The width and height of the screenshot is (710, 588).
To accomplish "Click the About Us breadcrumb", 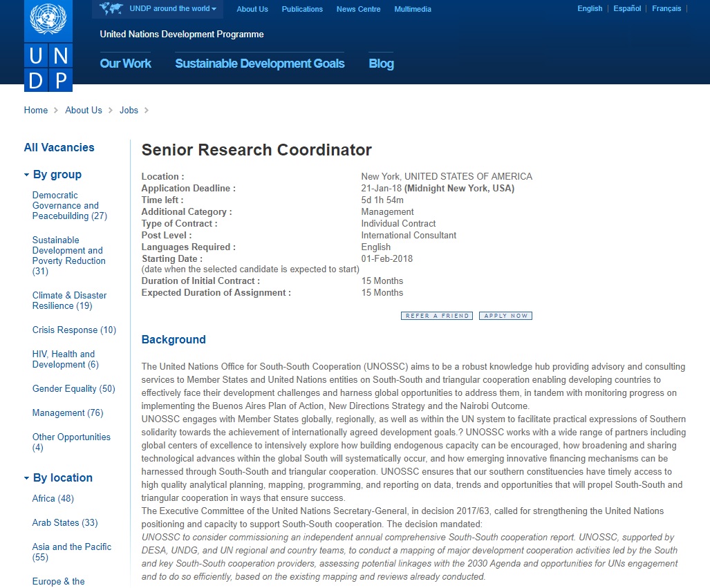I will [x=84, y=111].
